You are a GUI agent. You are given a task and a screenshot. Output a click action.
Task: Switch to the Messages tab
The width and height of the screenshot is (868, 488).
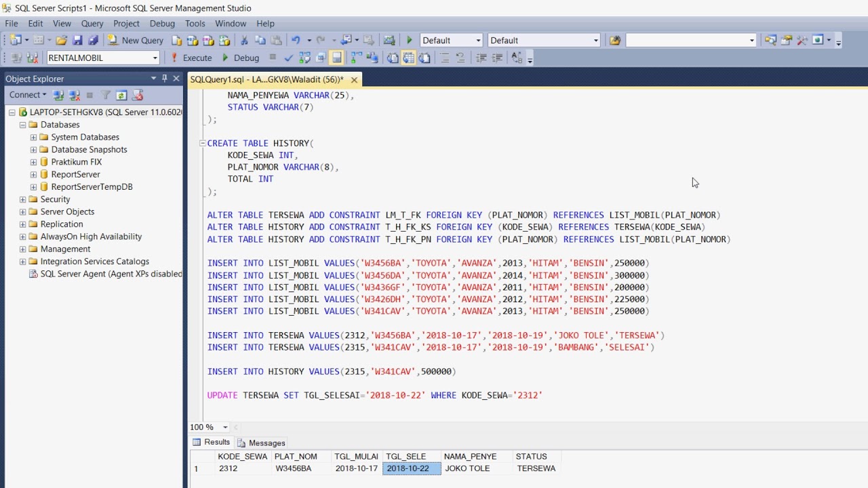[261, 443]
